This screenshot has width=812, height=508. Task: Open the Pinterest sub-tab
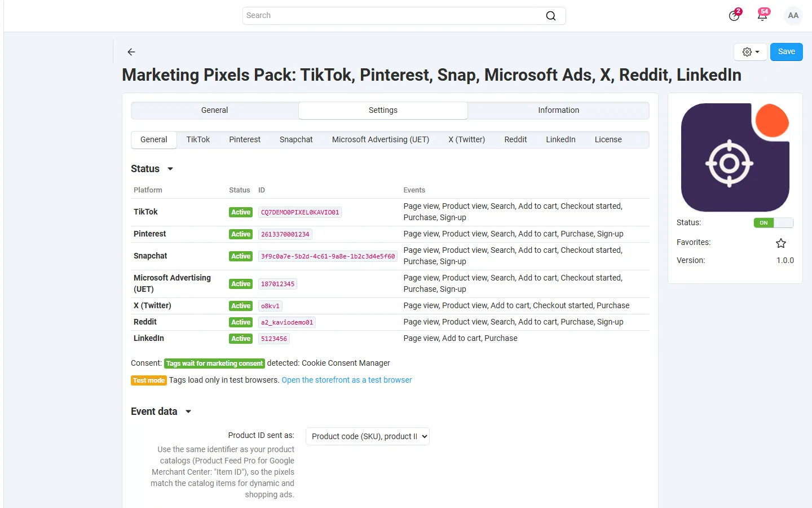click(245, 140)
